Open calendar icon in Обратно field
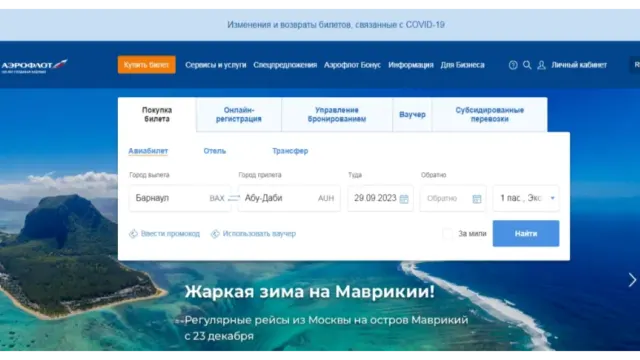Viewport: 640px width, 360px height. 477,198
